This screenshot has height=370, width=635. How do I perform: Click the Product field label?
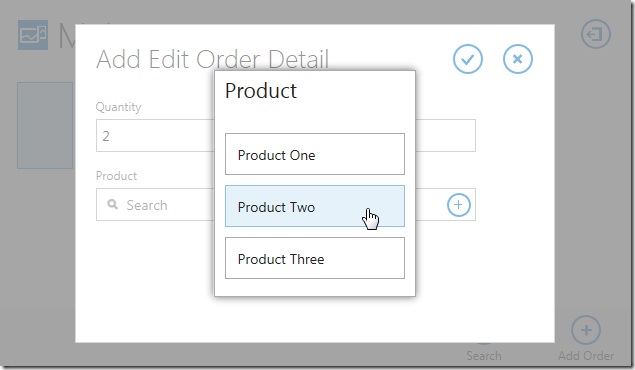coord(116,176)
